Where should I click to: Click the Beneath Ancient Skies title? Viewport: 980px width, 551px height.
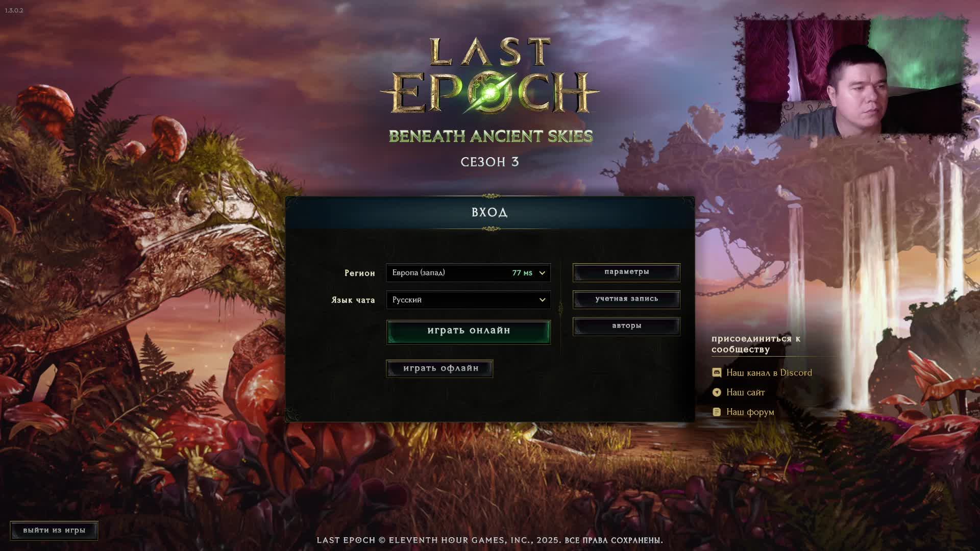[491, 136]
